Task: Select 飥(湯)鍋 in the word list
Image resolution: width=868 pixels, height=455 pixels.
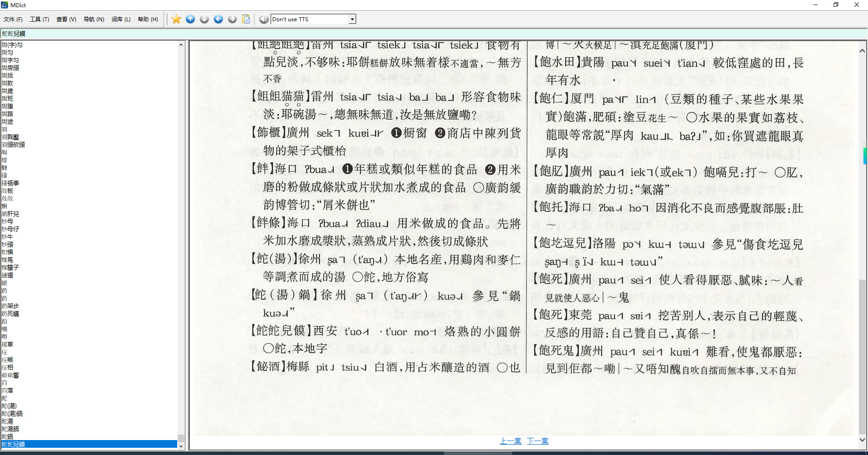Action: pyautogui.click(x=12, y=413)
